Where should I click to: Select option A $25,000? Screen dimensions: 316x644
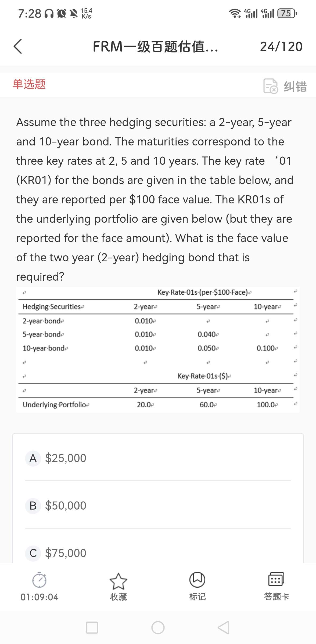coord(66,458)
